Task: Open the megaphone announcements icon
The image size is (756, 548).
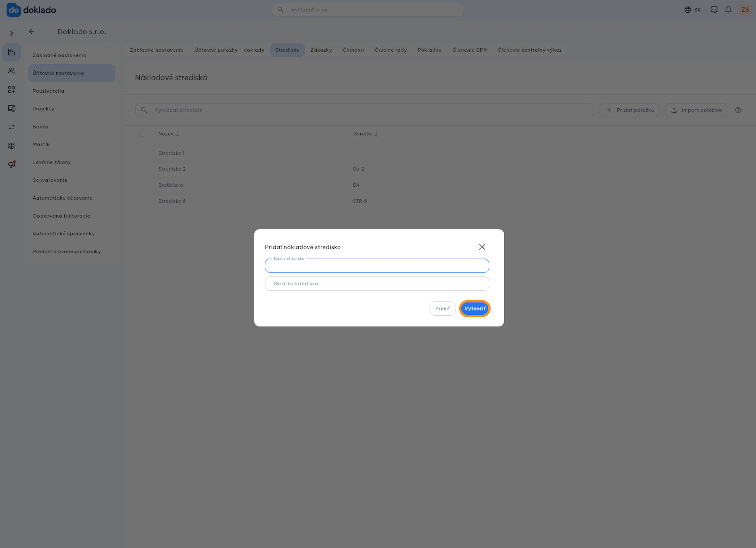Action: (12, 164)
